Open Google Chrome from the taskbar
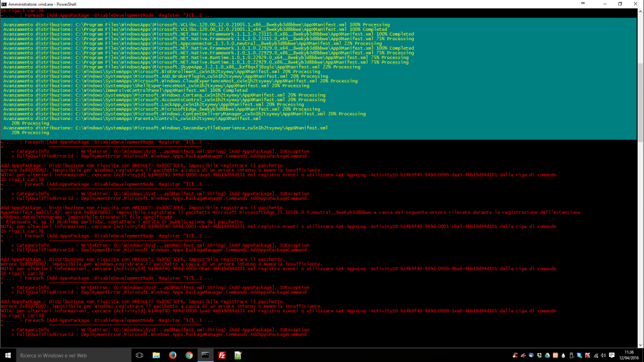The width and height of the screenshot is (644, 362). coord(189,355)
